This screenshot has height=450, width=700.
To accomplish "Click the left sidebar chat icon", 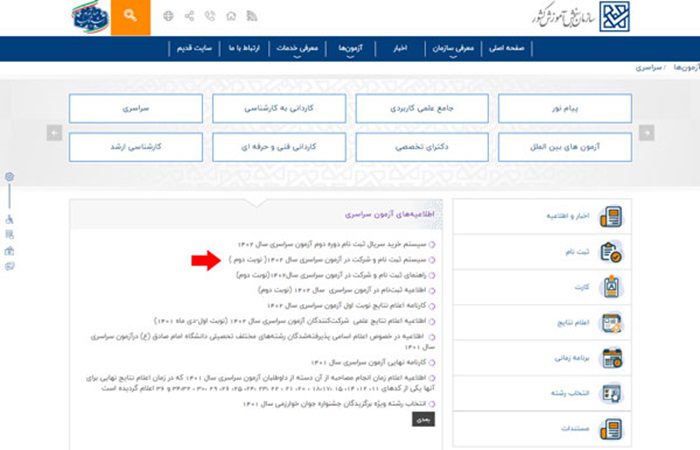I will (9, 267).
